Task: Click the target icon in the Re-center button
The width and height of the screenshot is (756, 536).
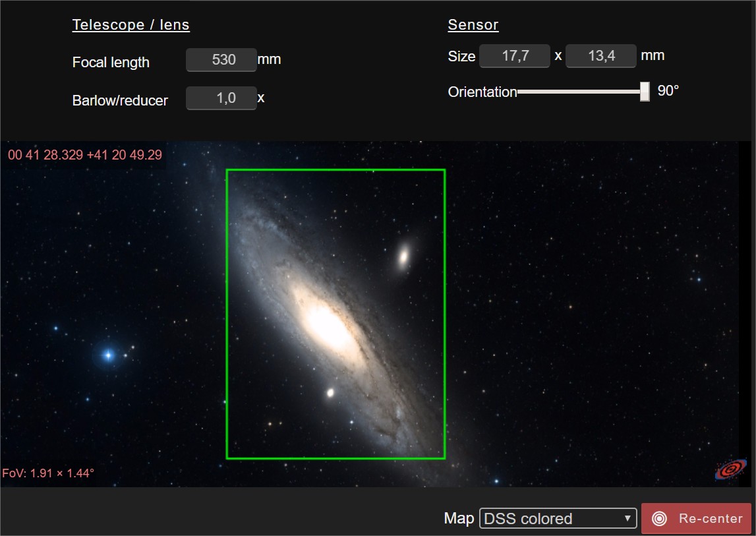Action: (659, 519)
